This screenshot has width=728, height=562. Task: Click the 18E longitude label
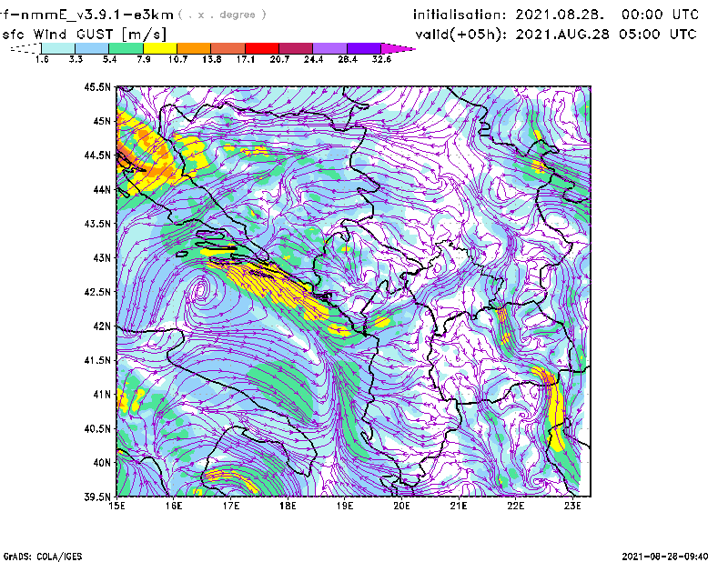coord(288,506)
